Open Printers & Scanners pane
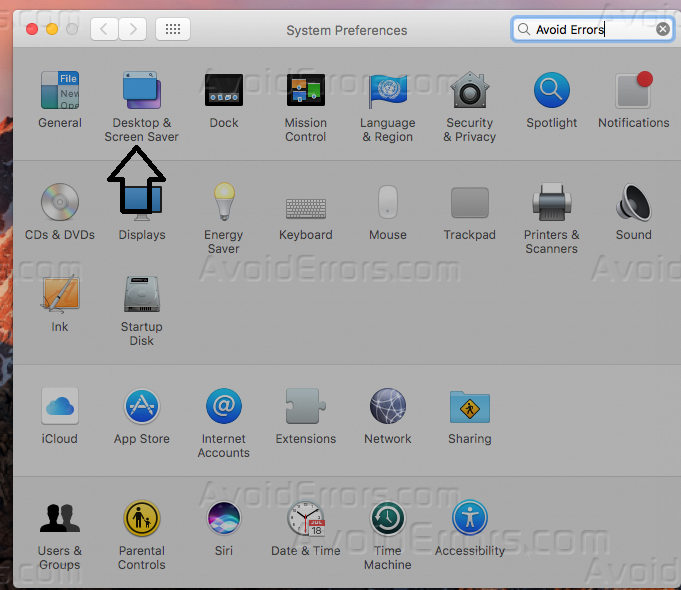This screenshot has height=590, width=681. coord(551,204)
